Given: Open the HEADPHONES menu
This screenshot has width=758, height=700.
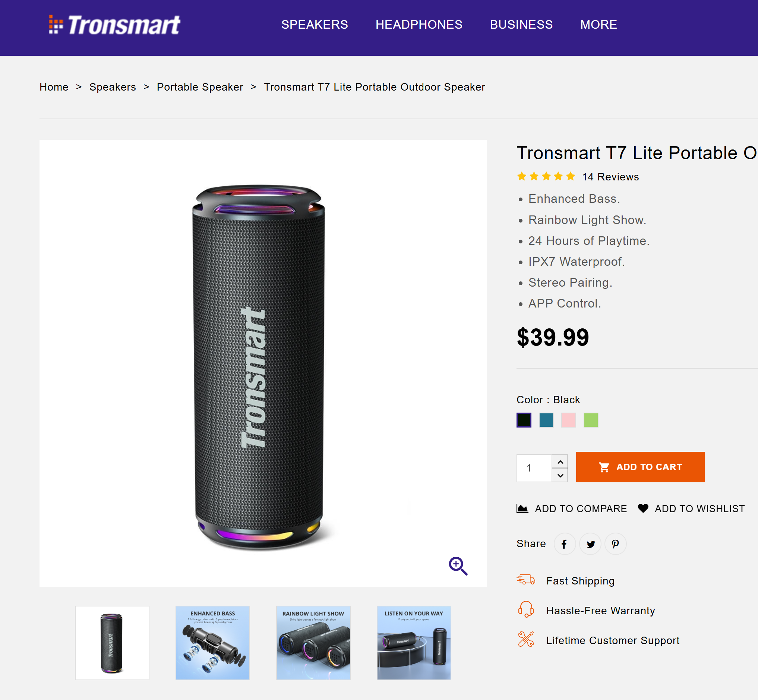Looking at the screenshot, I should pos(419,25).
